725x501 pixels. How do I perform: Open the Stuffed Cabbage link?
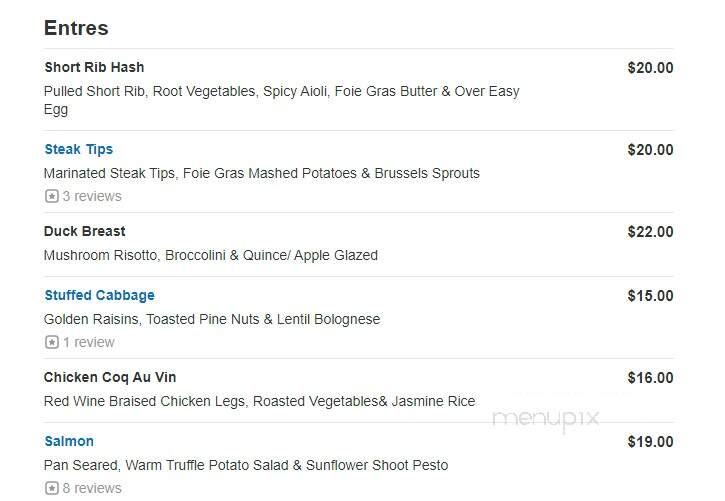(99, 295)
